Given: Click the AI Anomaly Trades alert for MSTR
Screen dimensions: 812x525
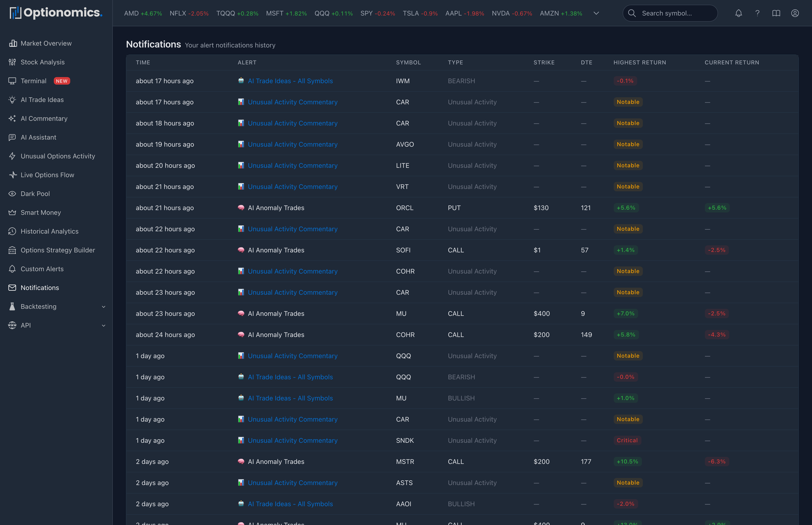Looking at the screenshot, I should click(276, 462).
